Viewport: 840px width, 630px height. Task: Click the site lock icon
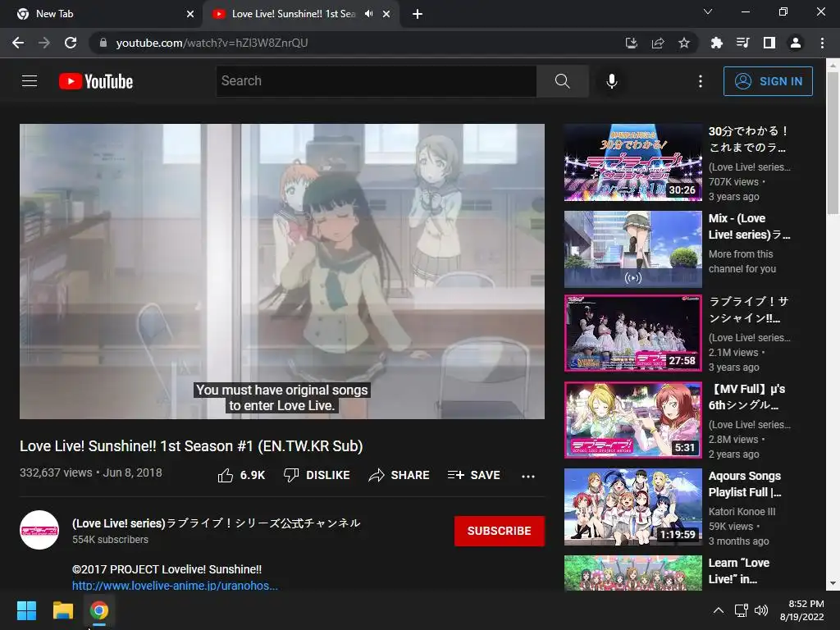click(x=103, y=43)
